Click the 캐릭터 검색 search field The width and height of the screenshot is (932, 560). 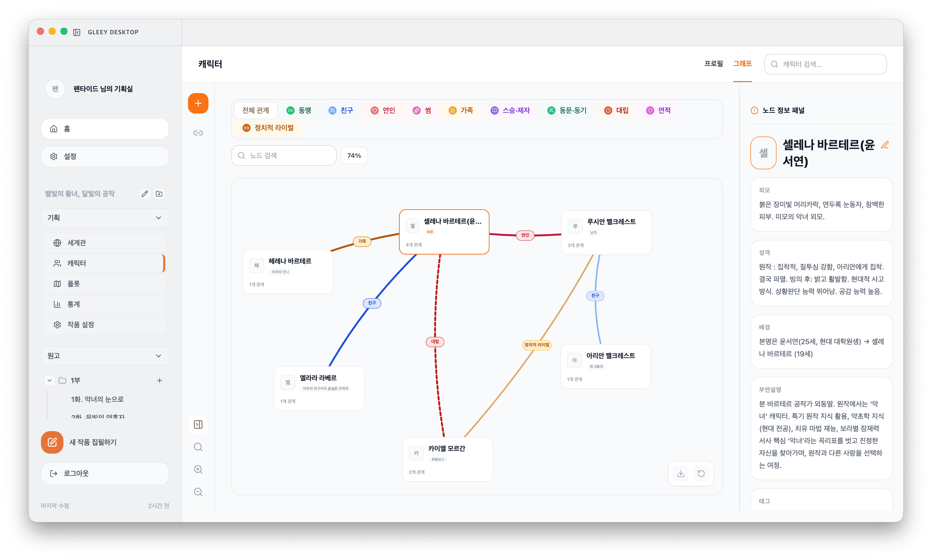point(825,64)
